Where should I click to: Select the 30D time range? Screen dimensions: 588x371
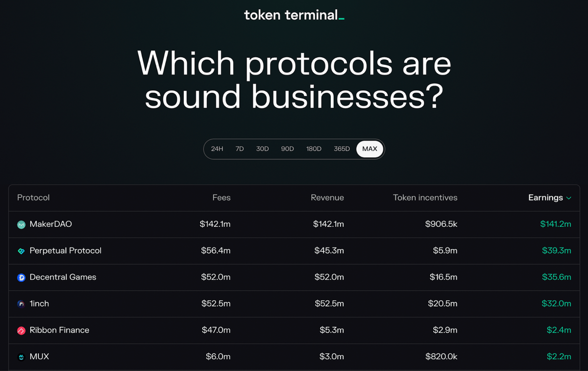pyautogui.click(x=263, y=149)
